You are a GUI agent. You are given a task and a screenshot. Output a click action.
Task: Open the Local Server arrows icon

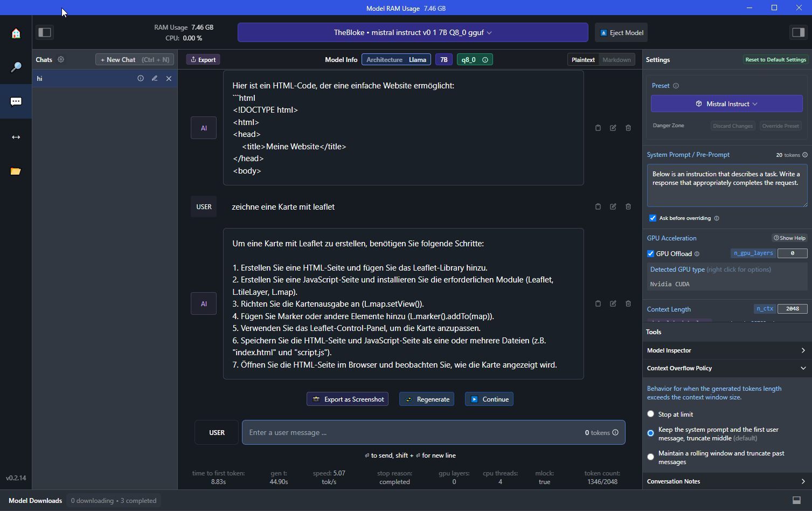click(x=16, y=137)
